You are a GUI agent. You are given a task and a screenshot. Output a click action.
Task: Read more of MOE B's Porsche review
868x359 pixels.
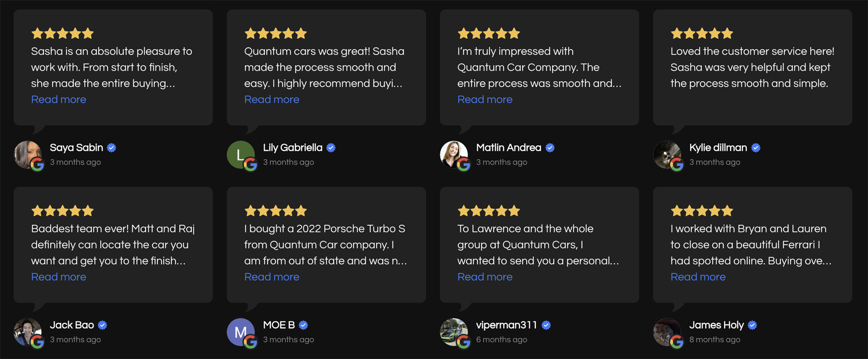[272, 277]
